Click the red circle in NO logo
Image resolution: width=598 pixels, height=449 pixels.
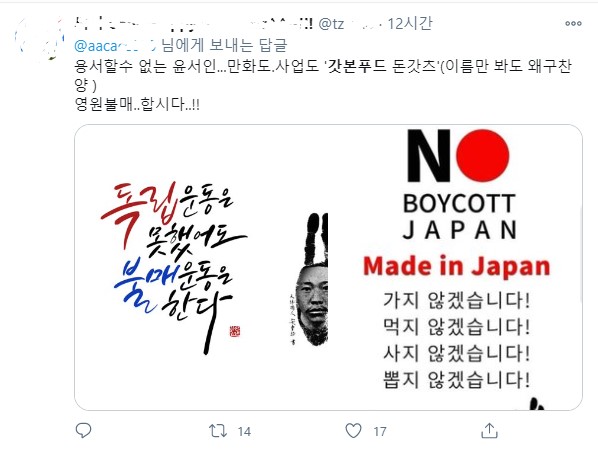[x=482, y=156]
